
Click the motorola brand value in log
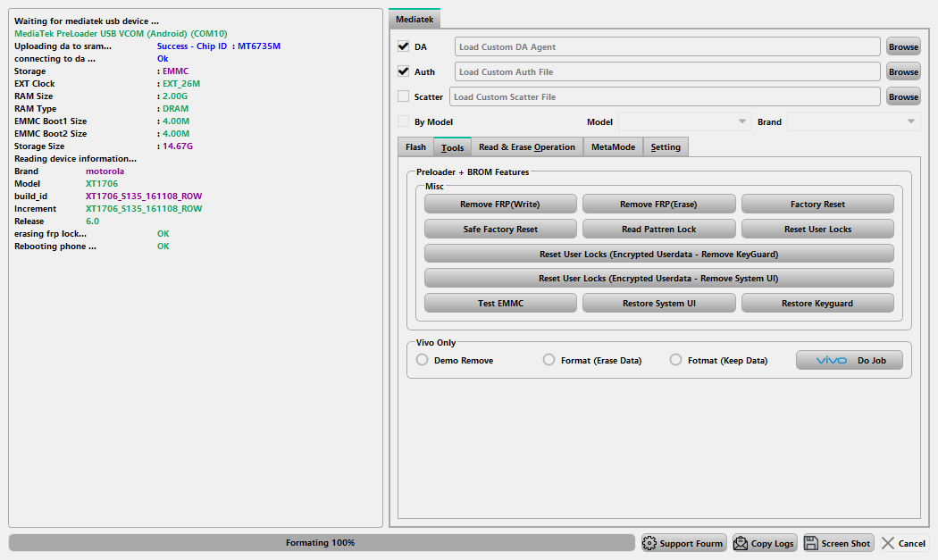105,171
